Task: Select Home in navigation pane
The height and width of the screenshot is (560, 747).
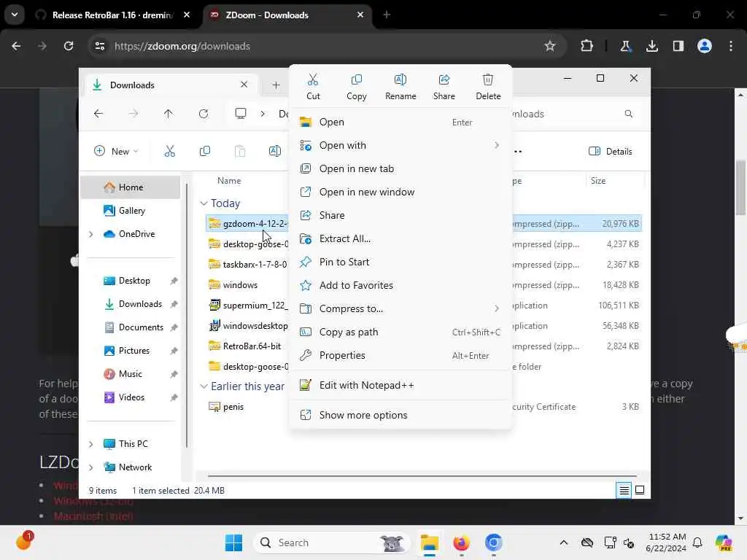Action: (131, 187)
